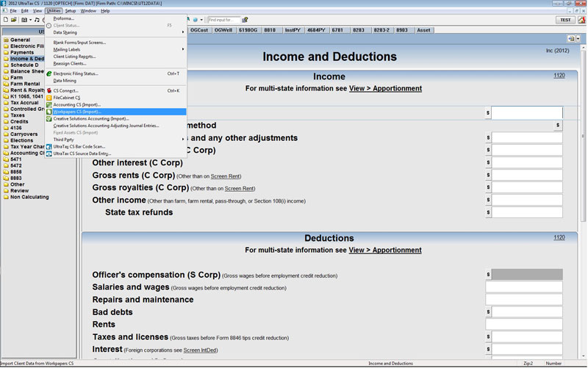Click the CS Connect icon in menu
Image resolution: width=588 pixels, height=368 pixels.
pos(49,90)
